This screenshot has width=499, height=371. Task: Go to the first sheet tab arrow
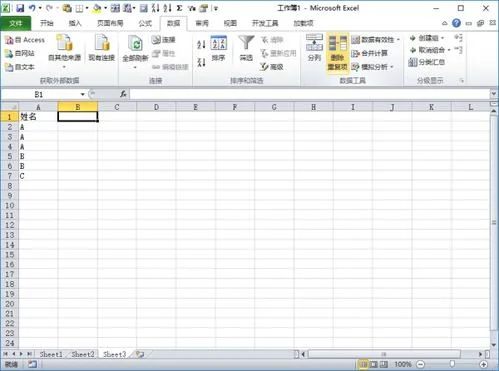[6, 354]
